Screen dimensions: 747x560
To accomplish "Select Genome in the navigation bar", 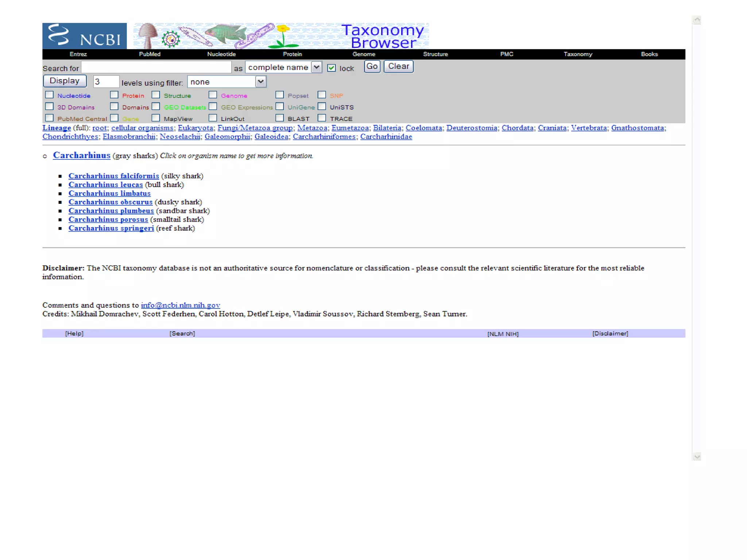I will 364,54.
